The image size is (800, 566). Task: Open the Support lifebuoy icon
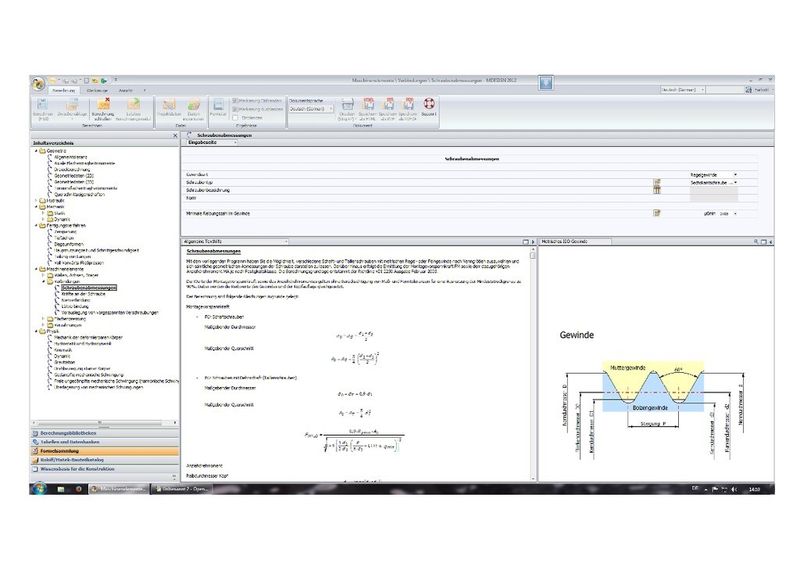click(x=429, y=107)
